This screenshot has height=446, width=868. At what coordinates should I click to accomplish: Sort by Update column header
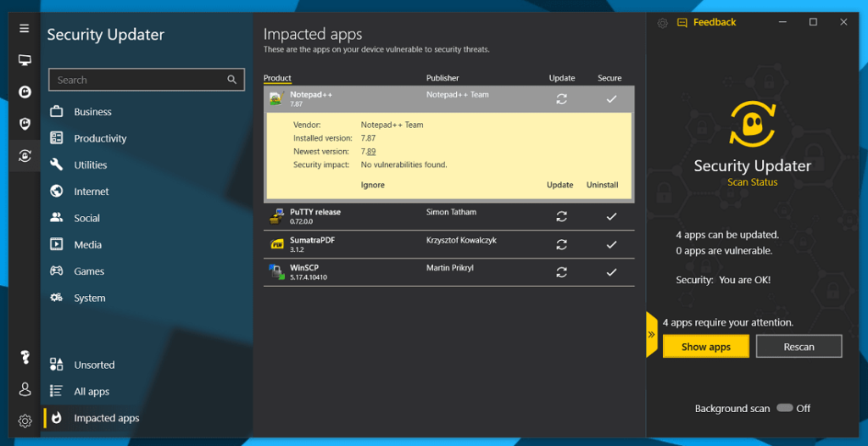562,78
